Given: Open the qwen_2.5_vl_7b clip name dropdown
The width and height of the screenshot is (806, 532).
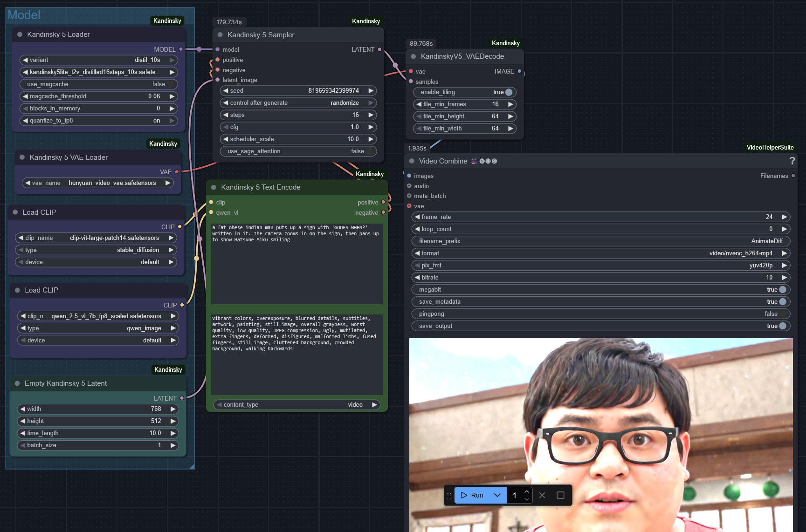Looking at the screenshot, I should [98, 316].
